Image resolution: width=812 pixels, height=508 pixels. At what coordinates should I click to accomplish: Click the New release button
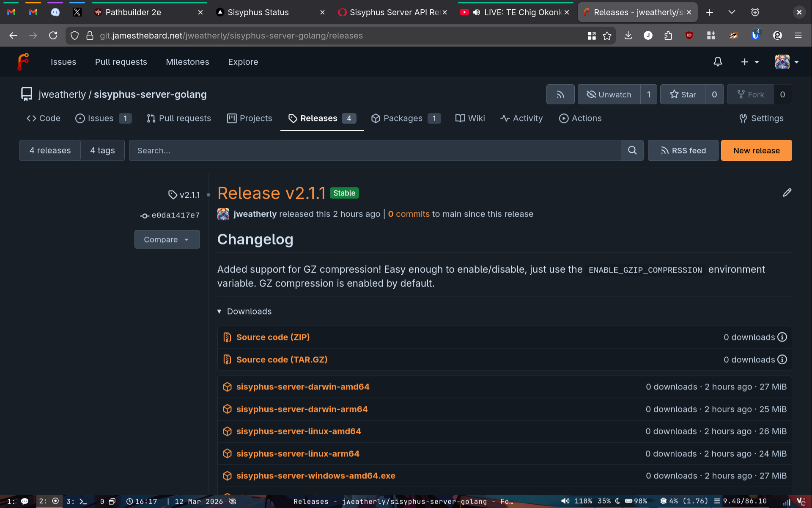pos(756,150)
